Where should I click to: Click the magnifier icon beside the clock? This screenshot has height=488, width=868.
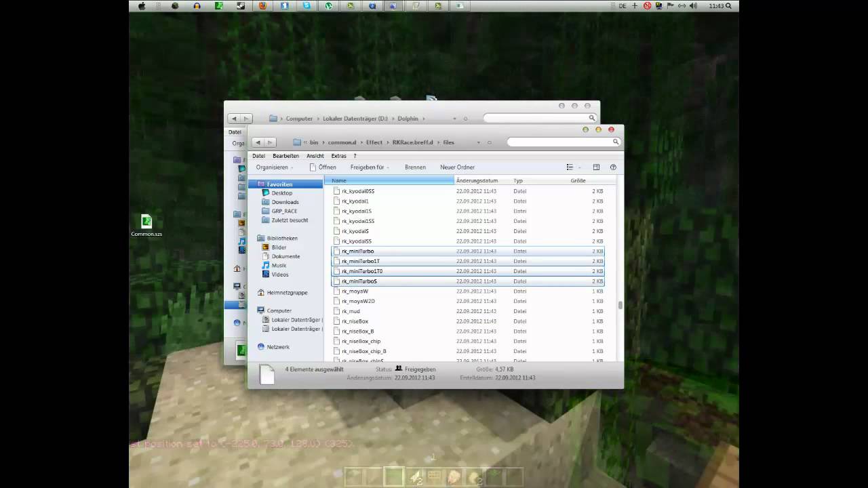click(x=729, y=5)
